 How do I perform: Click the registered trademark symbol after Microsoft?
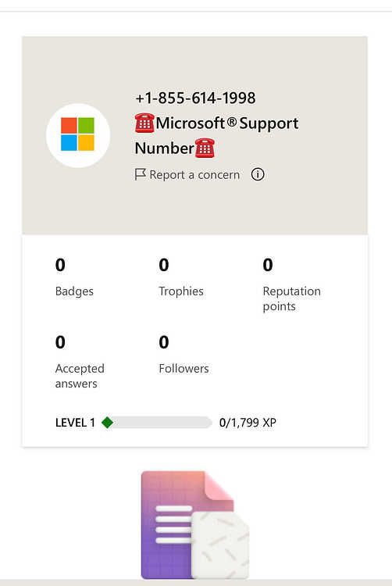coord(231,121)
